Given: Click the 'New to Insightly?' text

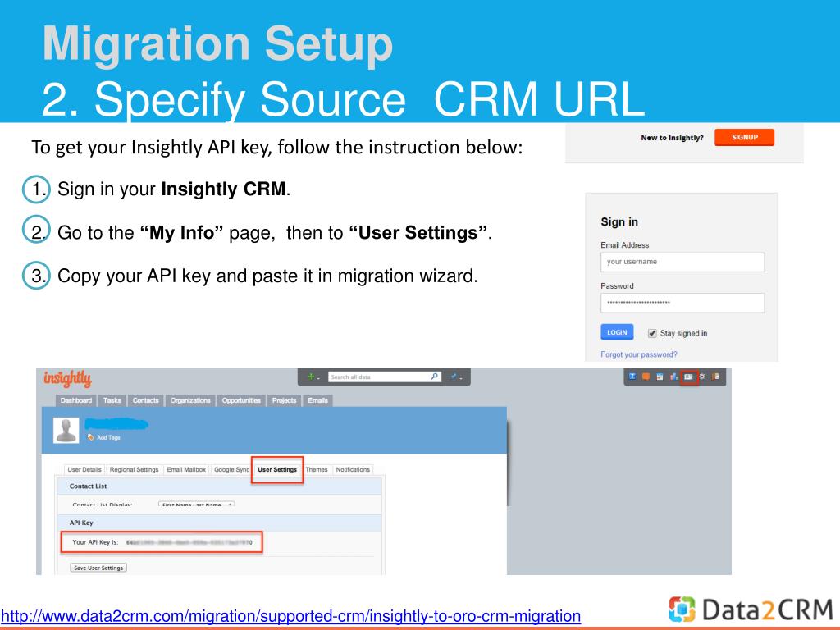Looking at the screenshot, I should pyautogui.click(x=672, y=138).
